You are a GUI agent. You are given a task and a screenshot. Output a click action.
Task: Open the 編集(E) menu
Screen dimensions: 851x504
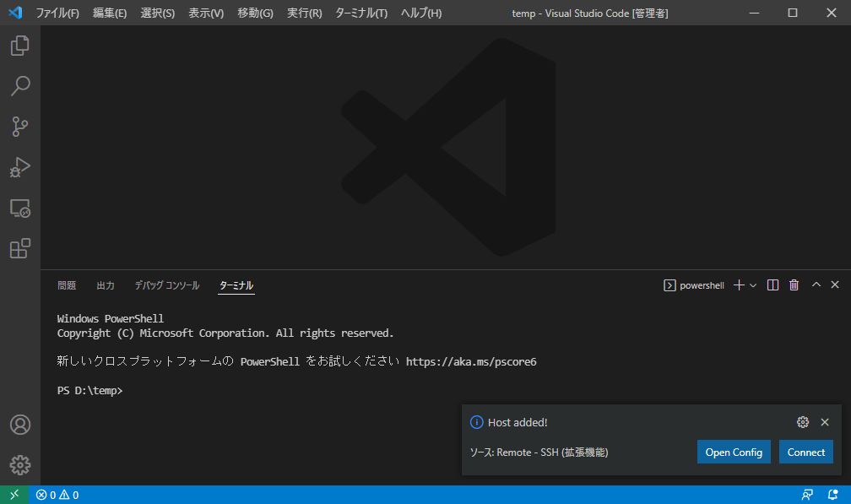pyautogui.click(x=110, y=13)
